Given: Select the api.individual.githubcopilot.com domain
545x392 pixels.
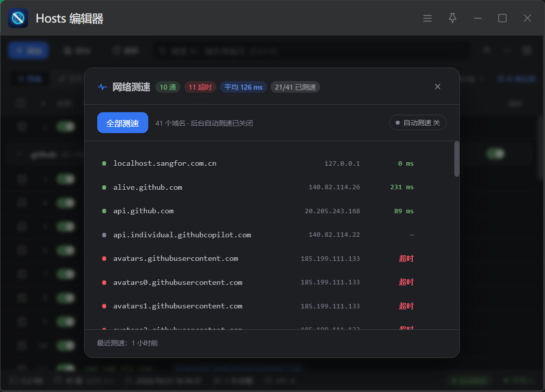Looking at the screenshot, I should 182,235.
